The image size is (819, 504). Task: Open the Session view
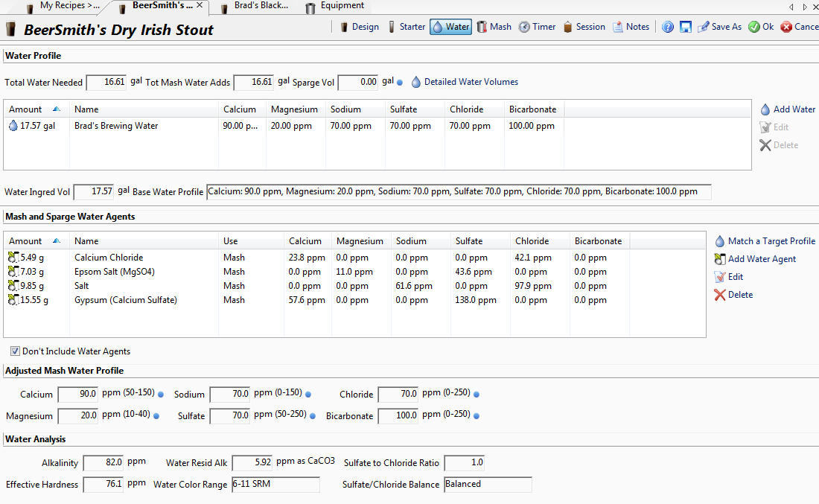584,27
